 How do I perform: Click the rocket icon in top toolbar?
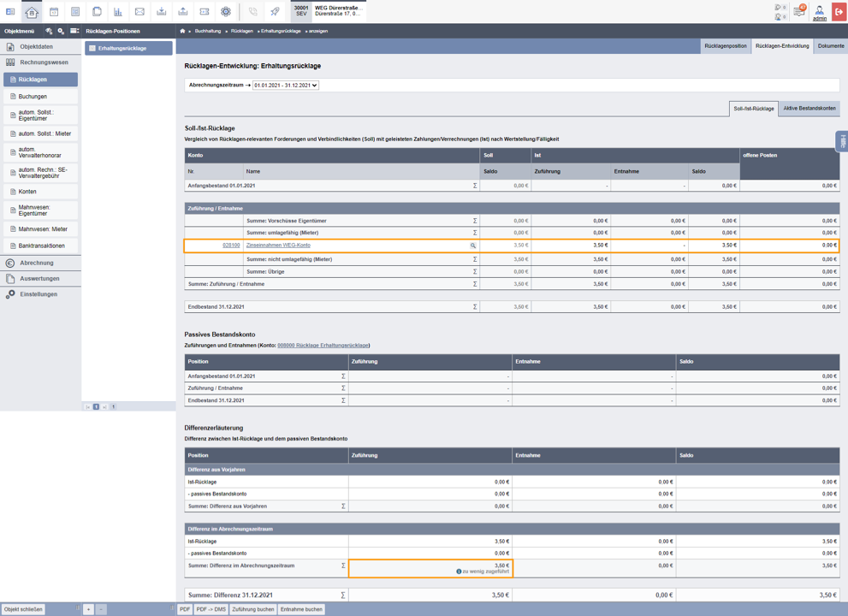tap(275, 11)
